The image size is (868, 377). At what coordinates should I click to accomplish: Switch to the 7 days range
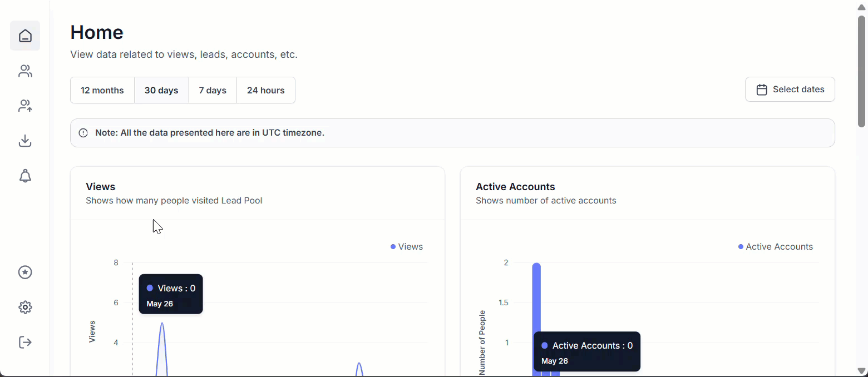[213, 90]
